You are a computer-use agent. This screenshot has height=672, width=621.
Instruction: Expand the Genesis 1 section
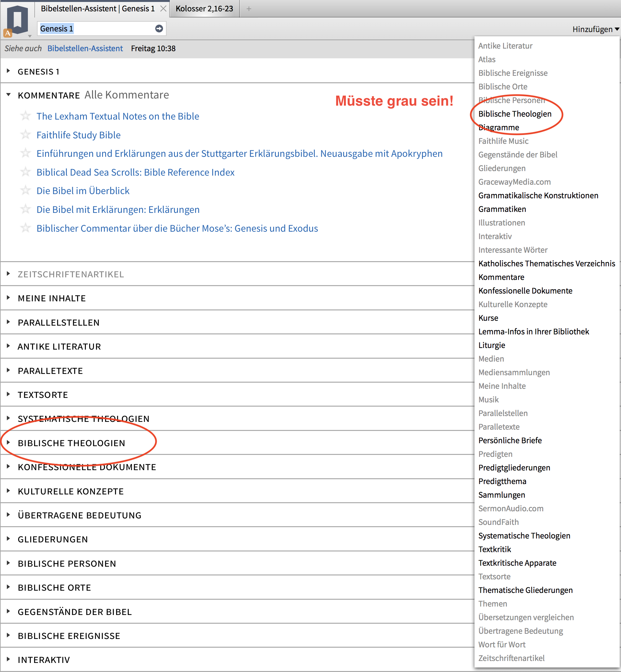click(8, 71)
